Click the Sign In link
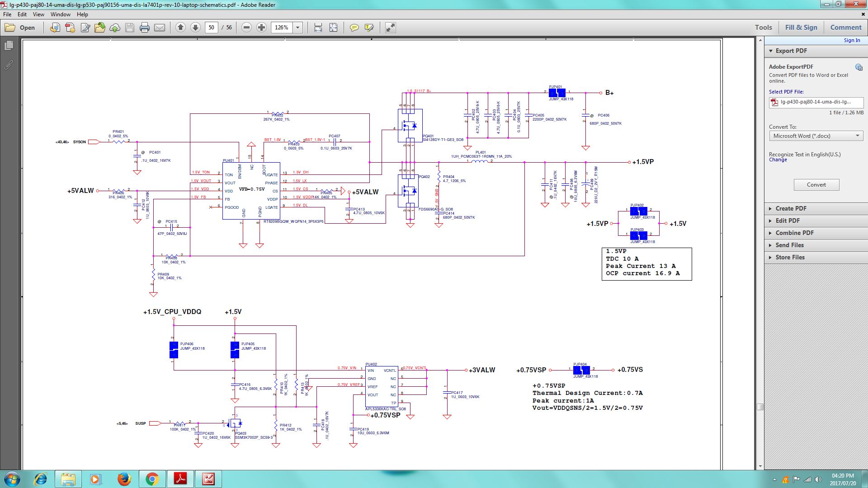 (x=852, y=40)
